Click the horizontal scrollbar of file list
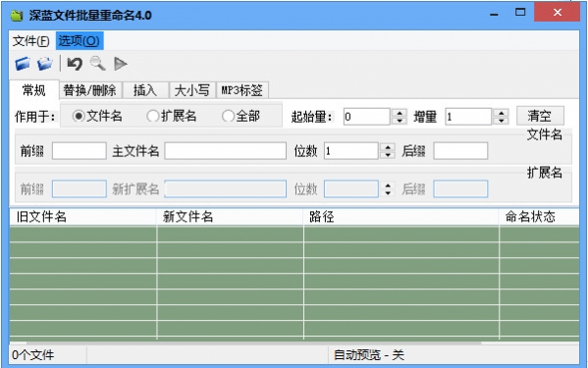The width and height of the screenshot is (588, 368). pos(253,342)
